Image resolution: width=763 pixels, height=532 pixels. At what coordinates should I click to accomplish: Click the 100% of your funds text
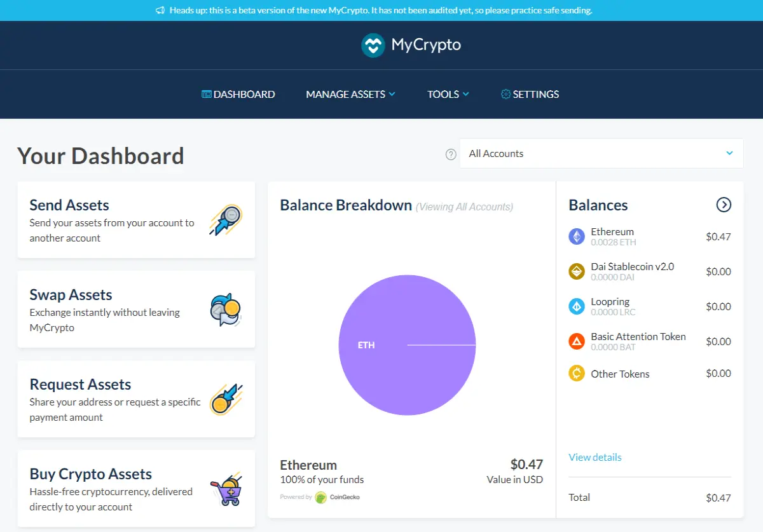click(322, 480)
